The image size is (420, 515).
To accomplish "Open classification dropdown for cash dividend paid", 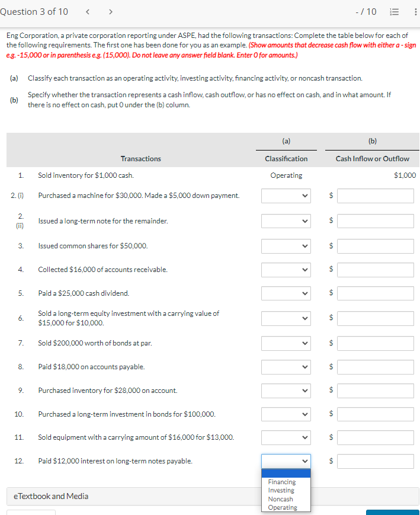I will pyautogui.click(x=286, y=293).
